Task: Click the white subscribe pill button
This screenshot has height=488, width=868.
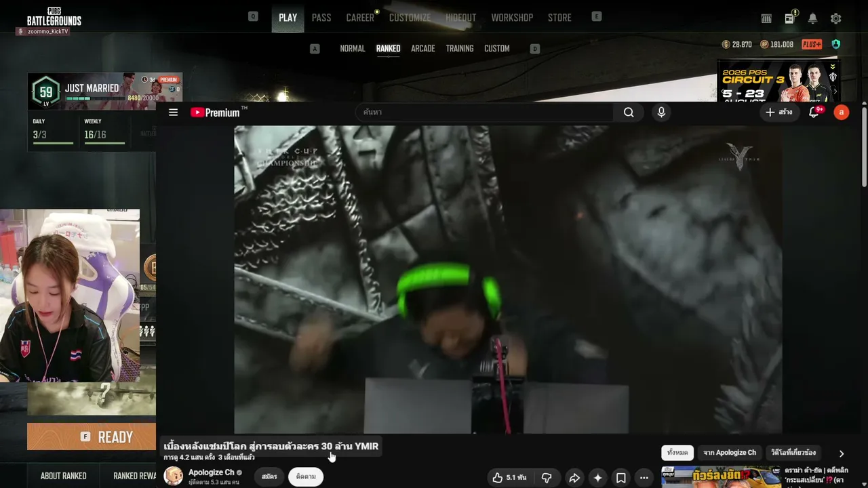Action: click(306, 476)
